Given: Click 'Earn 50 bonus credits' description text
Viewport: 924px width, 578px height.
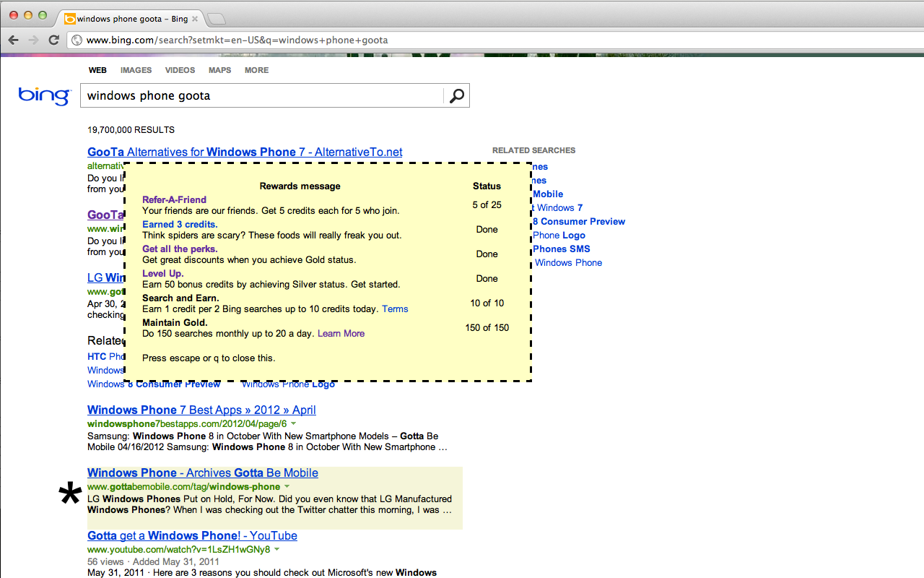Looking at the screenshot, I should click(271, 284).
